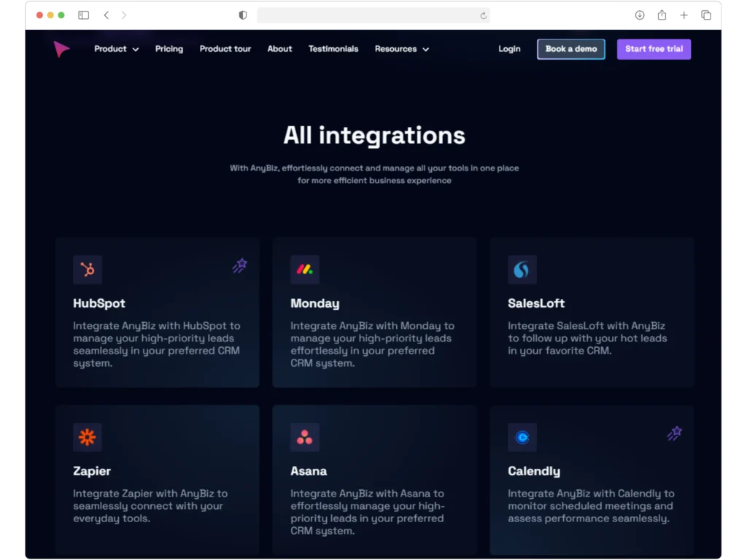Open the HubSpot integration title

click(x=99, y=303)
